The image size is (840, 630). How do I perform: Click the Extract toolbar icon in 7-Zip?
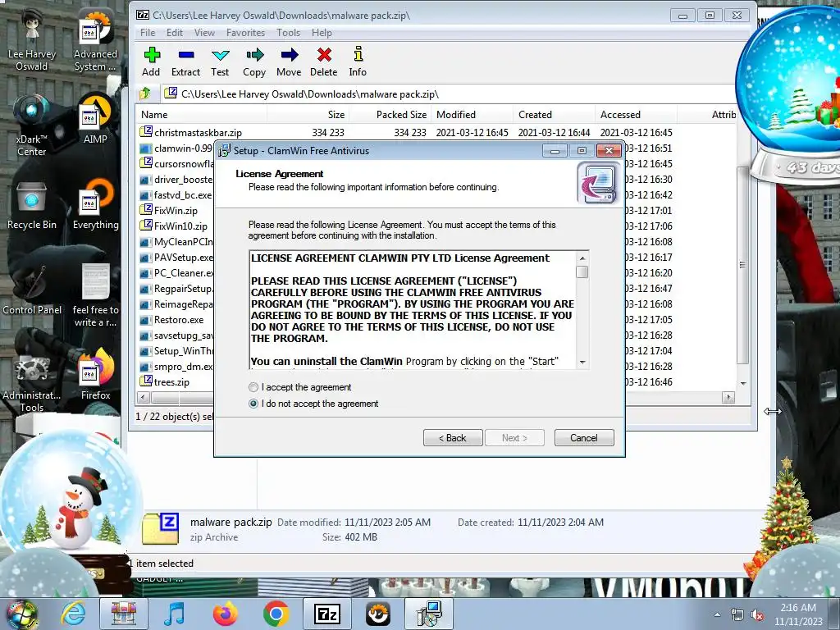pyautogui.click(x=185, y=62)
